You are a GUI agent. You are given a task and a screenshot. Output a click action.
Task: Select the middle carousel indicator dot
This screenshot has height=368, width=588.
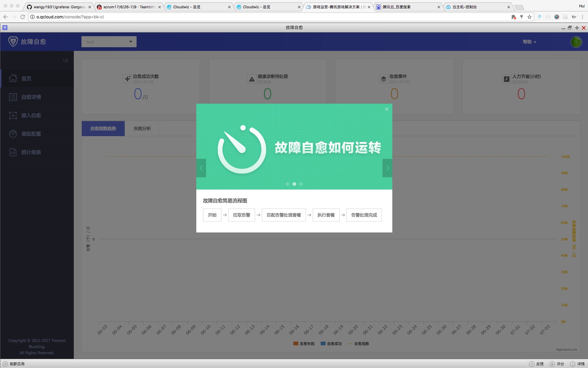click(294, 184)
